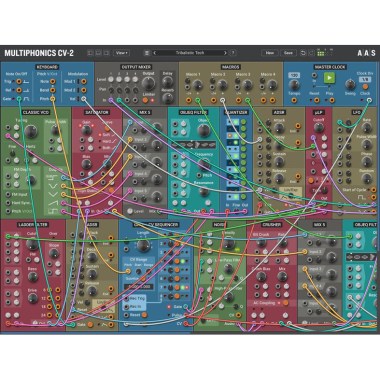Select the first panel layout icon
Viewport: 380px width, 380px height.
coord(90,53)
